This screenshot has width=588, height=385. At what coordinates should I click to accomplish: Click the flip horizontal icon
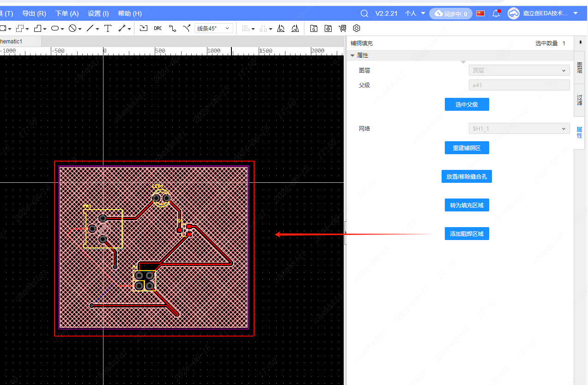click(x=281, y=29)
